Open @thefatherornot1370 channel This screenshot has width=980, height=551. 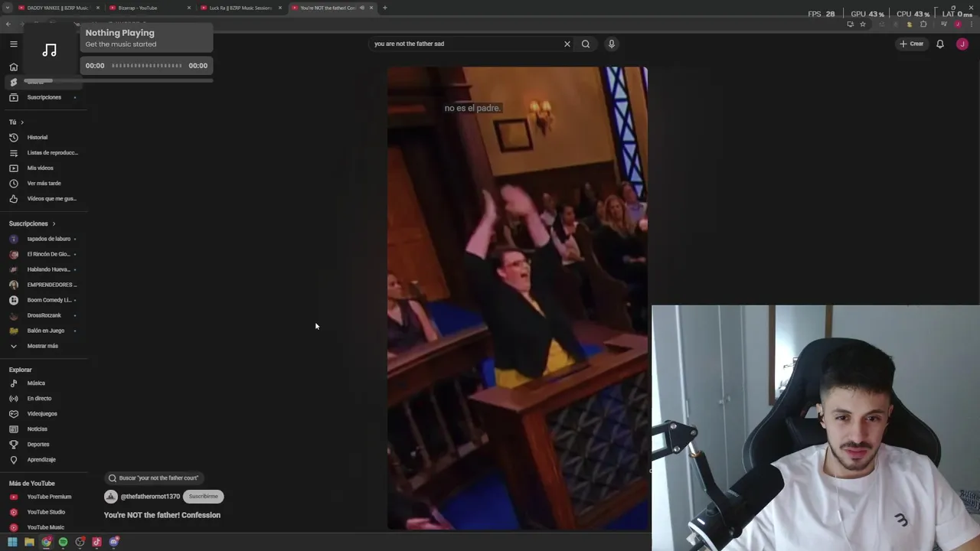150,497
